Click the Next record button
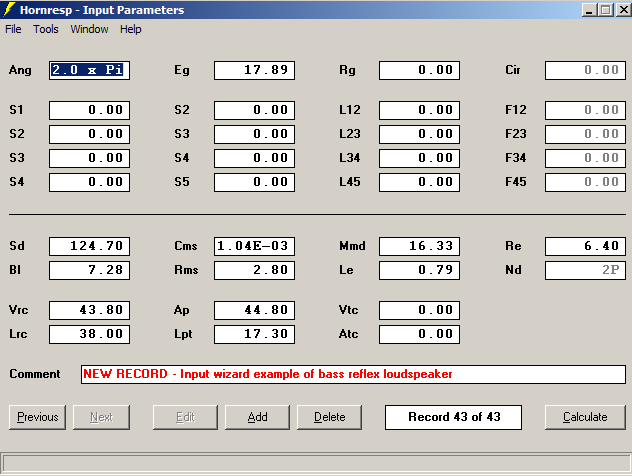The height and width of the screenshot is (476, 632). pos(101,417)
